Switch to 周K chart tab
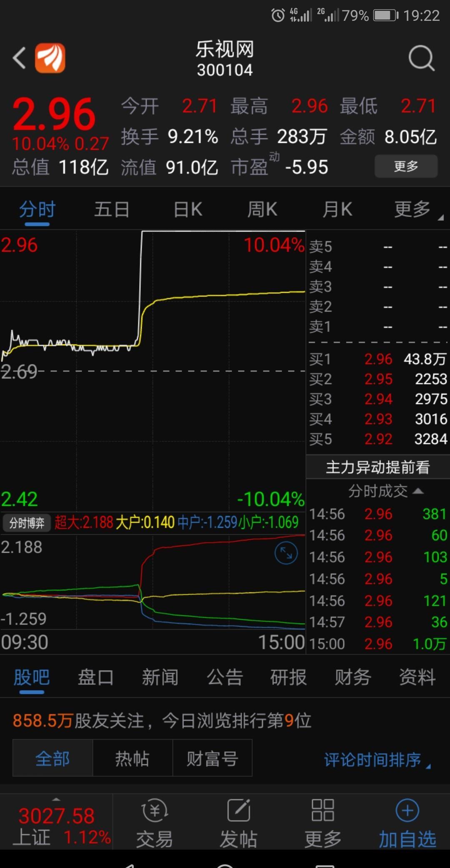This screenshot has height=868, width=450. [x=262, y=210]
